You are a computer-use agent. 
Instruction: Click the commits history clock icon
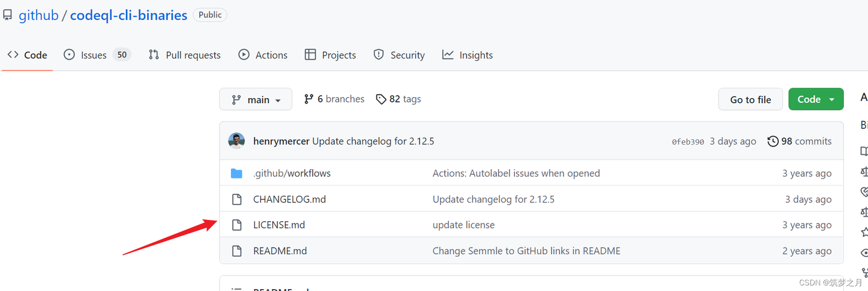coord(773,141)
